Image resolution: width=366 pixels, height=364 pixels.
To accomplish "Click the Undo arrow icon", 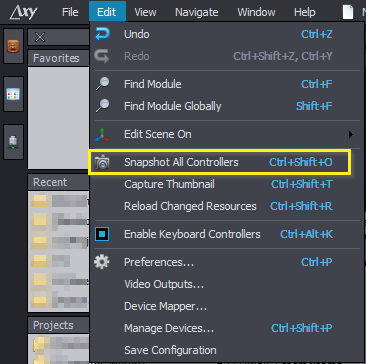I will click(x=102, y=34).
